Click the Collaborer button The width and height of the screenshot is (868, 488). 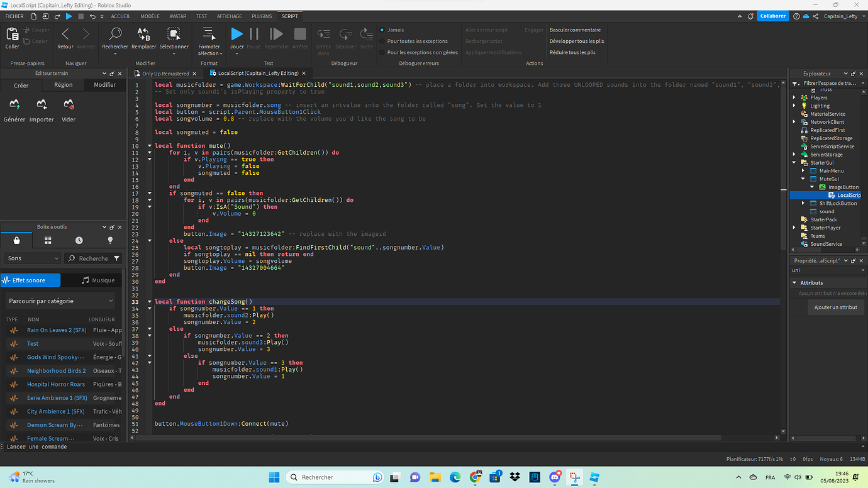click(773, 16)
